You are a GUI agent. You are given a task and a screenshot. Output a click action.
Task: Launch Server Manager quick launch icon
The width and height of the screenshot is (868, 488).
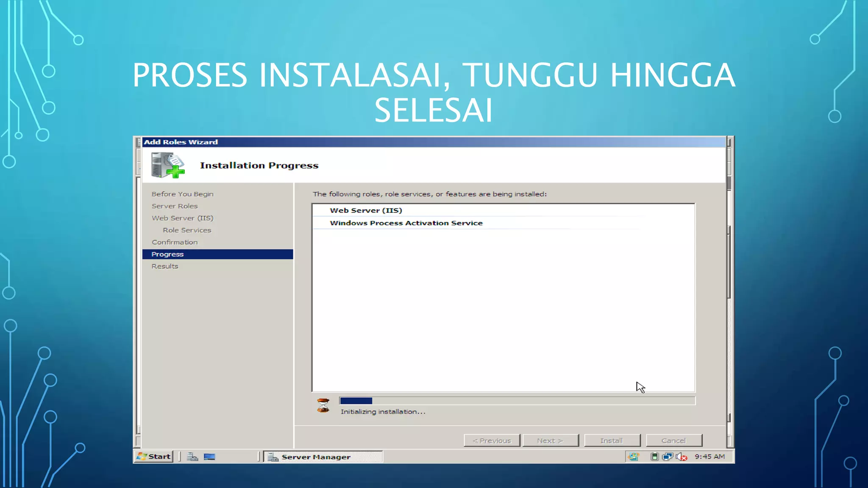coord(193,457)
